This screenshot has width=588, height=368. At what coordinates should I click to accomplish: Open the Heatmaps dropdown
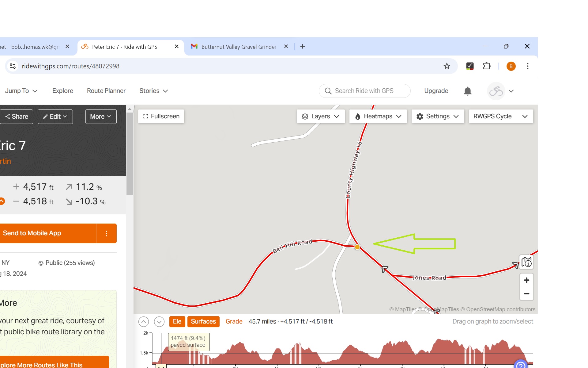click(x=378, y=117)
